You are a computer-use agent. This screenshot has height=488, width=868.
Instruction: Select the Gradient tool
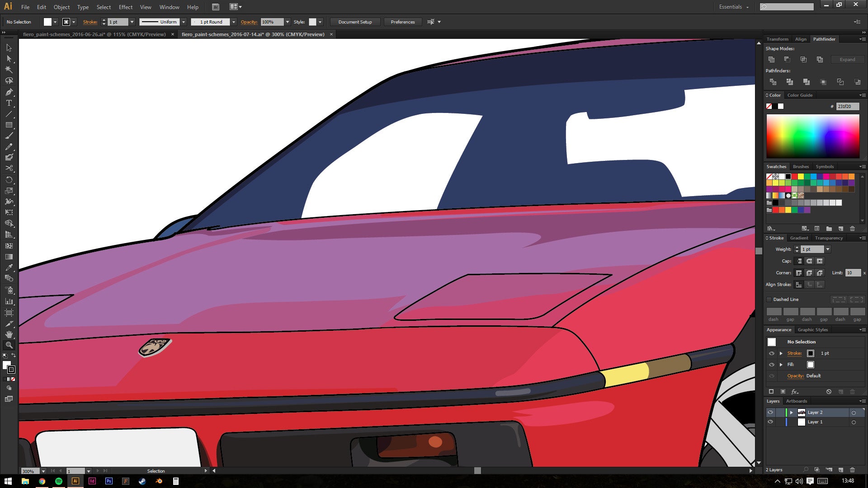pyautogui.click(x=9, y=257)
